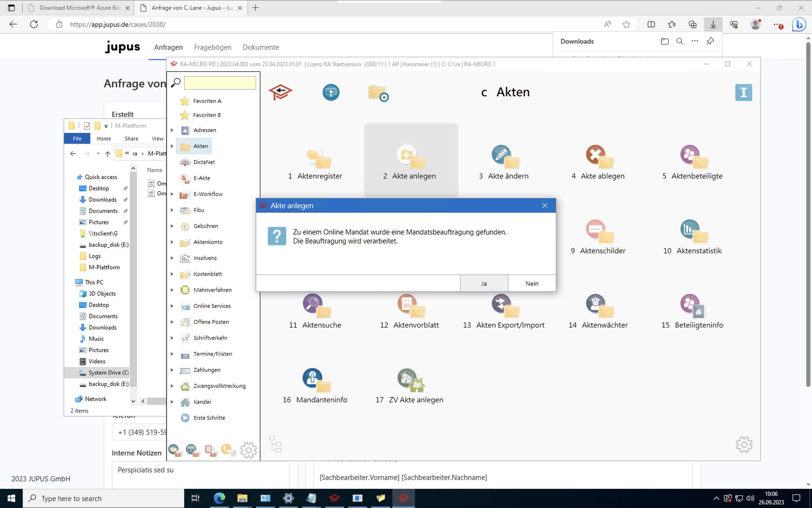812x508 pixels.
Task: Expand the Aktenkonto tree node
Action: click(172, 242)
